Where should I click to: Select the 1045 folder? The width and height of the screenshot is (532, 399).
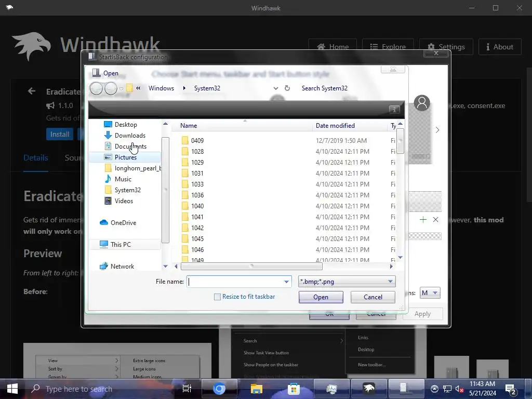click(197, 238)
